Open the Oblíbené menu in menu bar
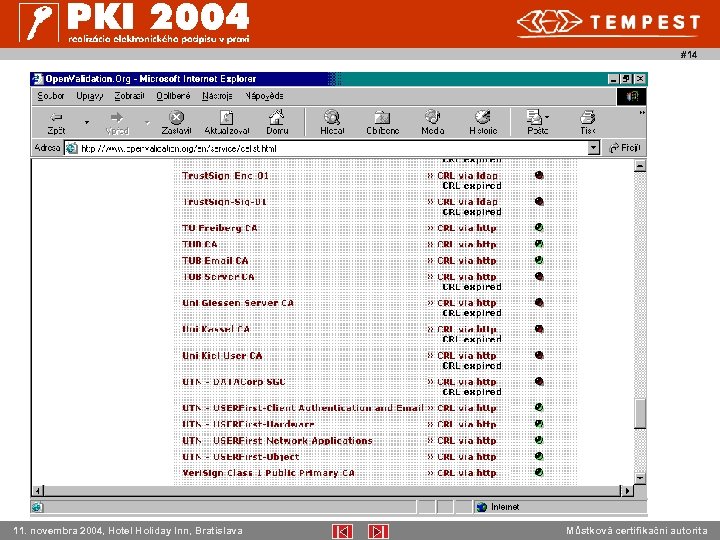Screen dimensions: 720x540 pos(173,96)
